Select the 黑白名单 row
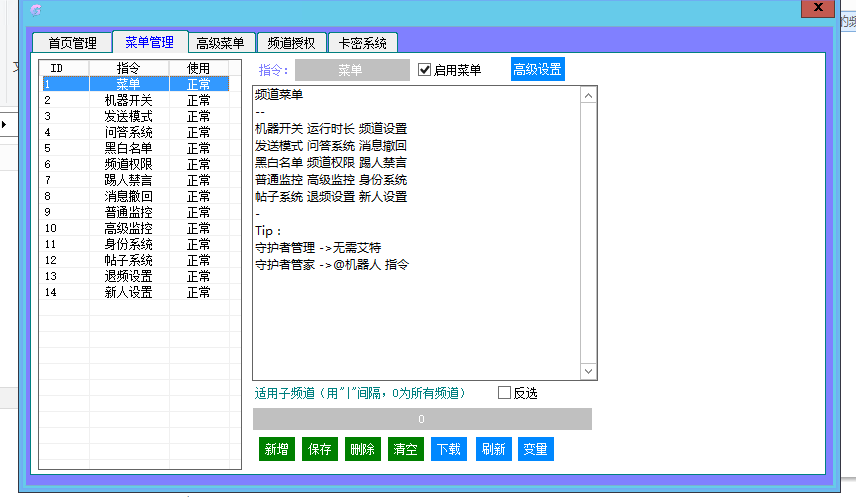Image resolution: width=856 pixels, height=497 pixels. pos(135,148)
